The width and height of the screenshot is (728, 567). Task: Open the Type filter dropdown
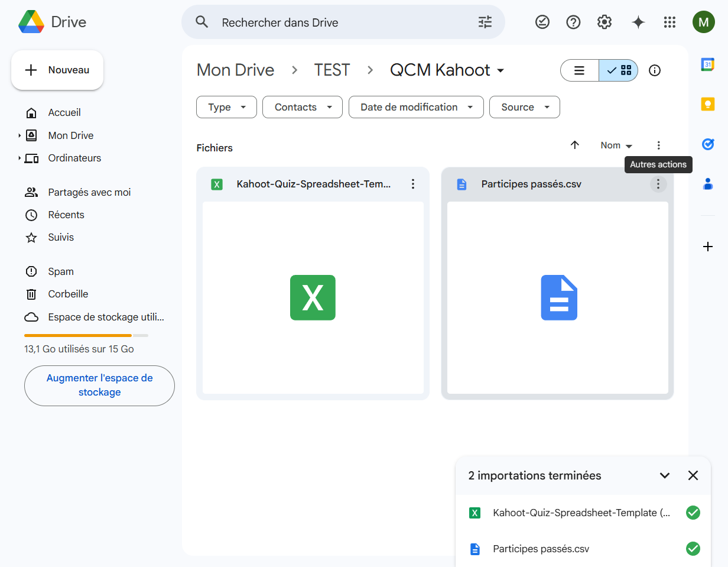[x=226, y=107]
